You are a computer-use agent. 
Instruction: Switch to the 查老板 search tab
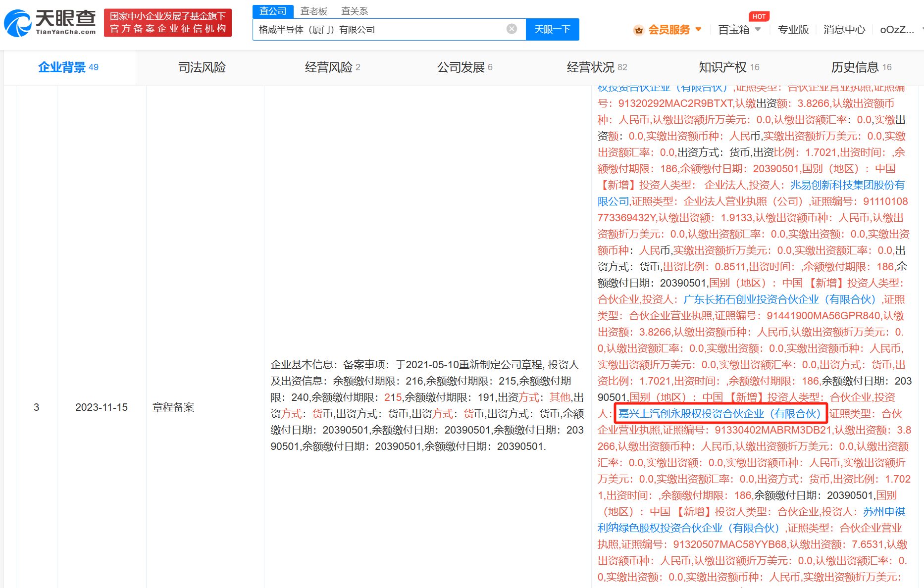(313, 11)
